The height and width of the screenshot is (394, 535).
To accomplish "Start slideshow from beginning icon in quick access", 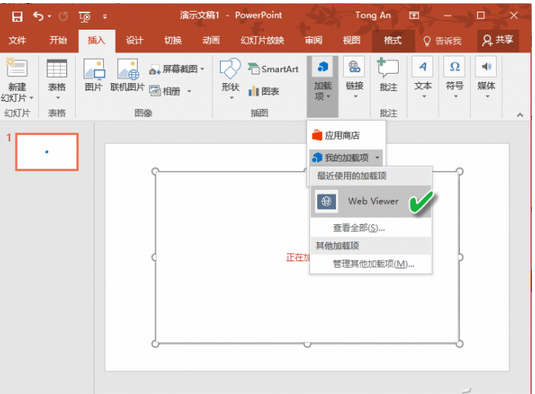I will [84, 16].
